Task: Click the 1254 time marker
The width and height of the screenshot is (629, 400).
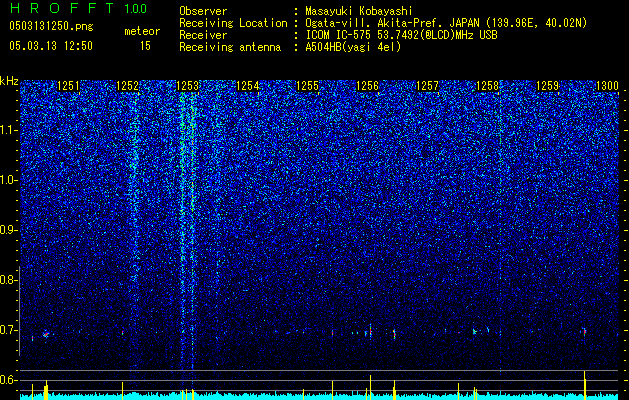Action: (x=248, y=85)
